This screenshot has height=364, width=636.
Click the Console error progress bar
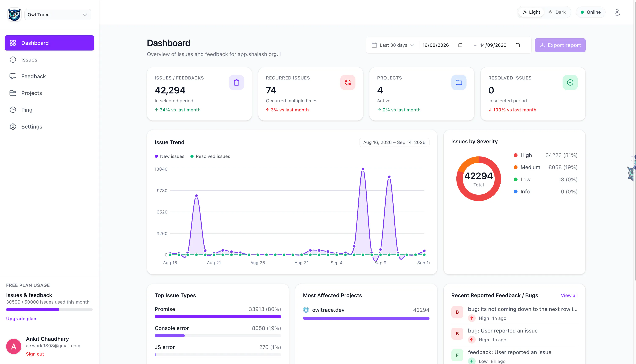click(218, 336)
